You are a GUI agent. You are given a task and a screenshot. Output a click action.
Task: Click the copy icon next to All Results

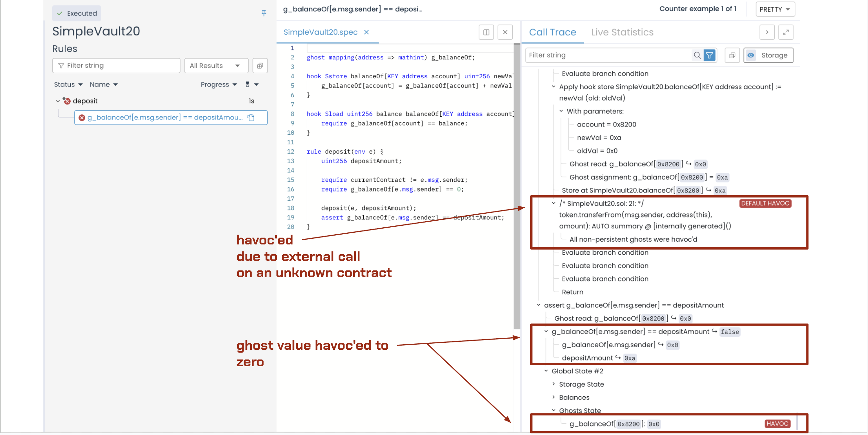coord(260,65)
